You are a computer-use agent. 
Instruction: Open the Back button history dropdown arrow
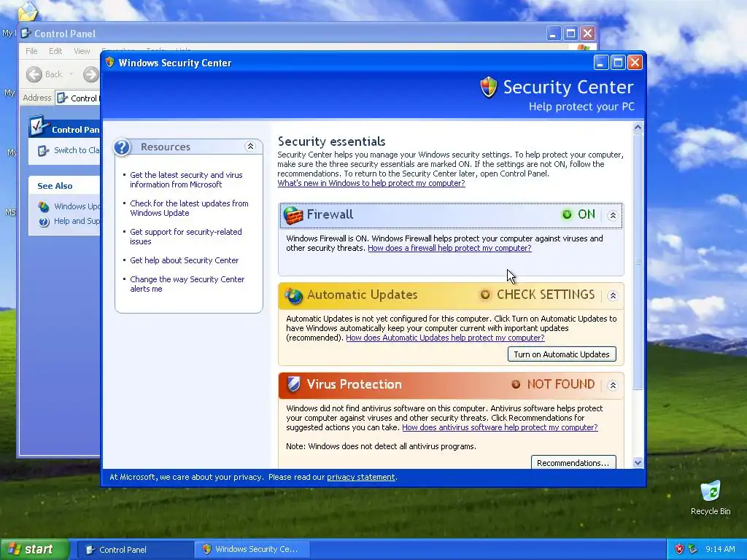click(71, 74)
